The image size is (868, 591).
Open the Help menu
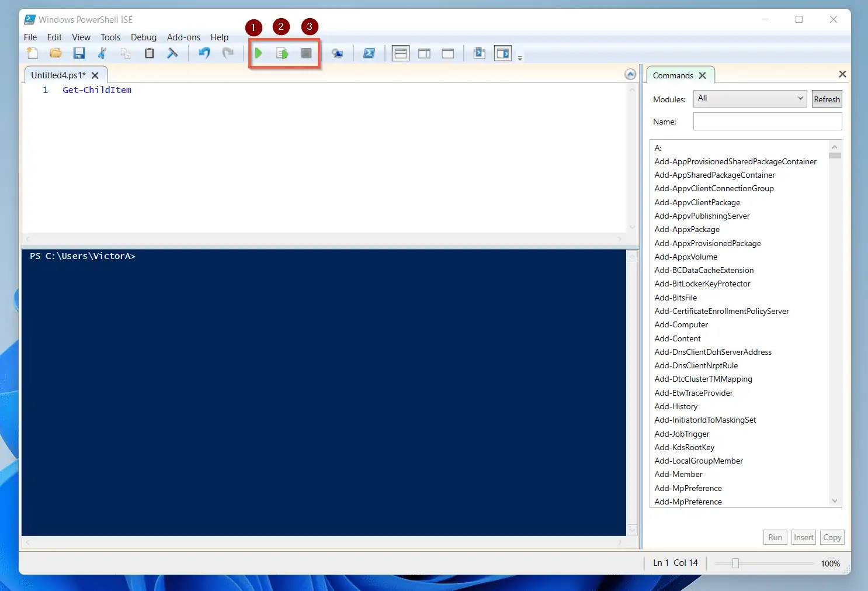[220, 37]
